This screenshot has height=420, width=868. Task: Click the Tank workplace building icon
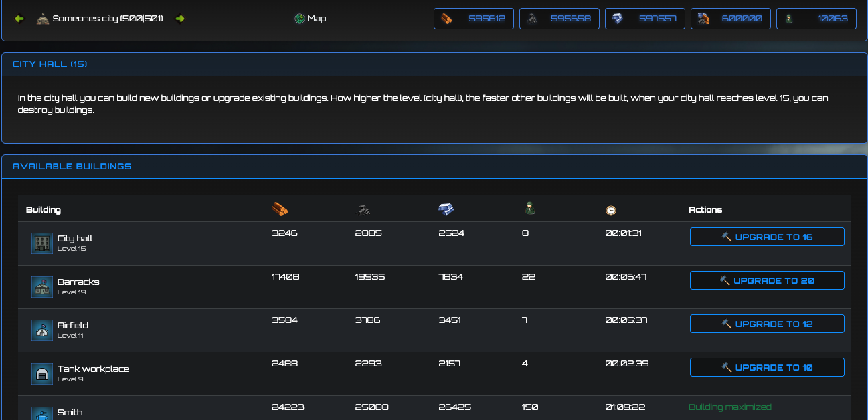click(41, 373)
